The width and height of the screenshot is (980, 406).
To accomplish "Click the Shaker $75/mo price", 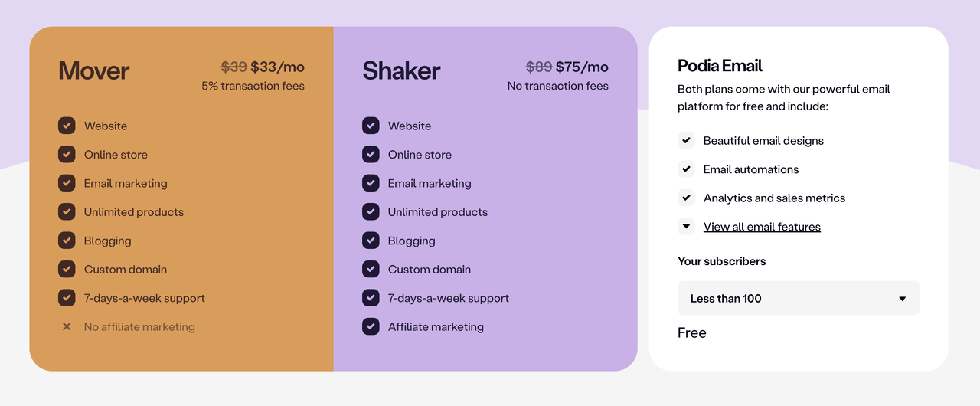I will tap(582, 67).
